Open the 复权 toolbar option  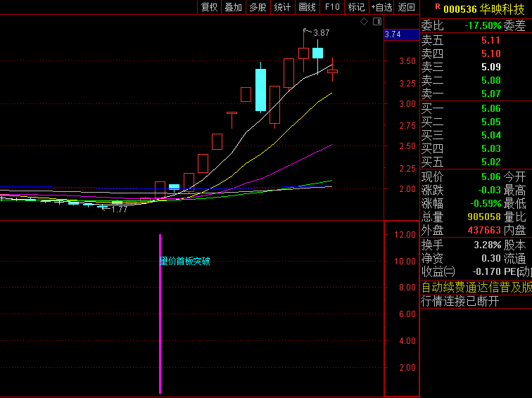209,7
